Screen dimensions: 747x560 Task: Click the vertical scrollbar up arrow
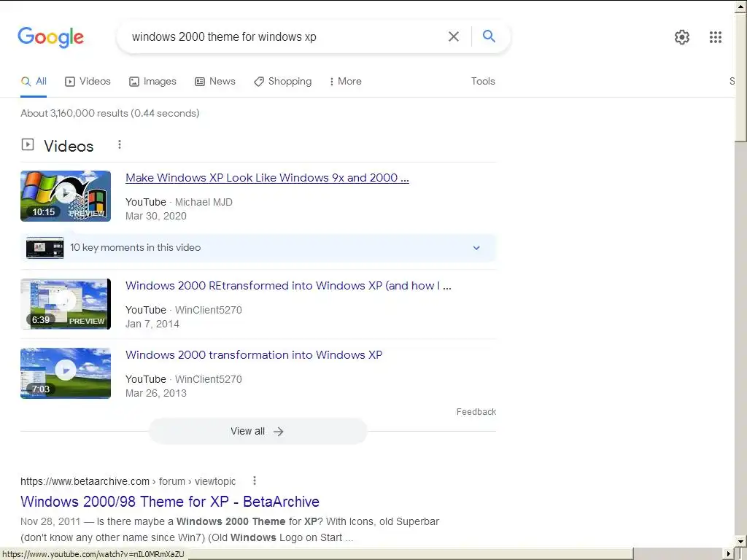point(741,7)
